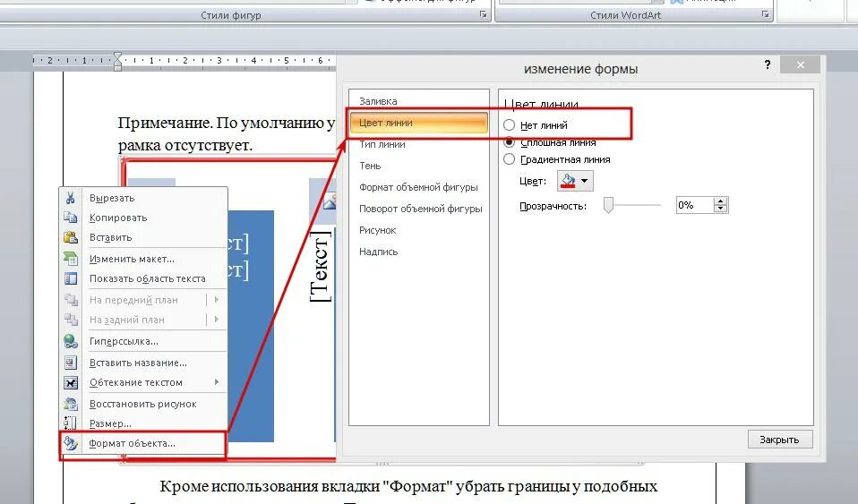Choose Размер from the context menu
The image size is (858, 504).
143,423
